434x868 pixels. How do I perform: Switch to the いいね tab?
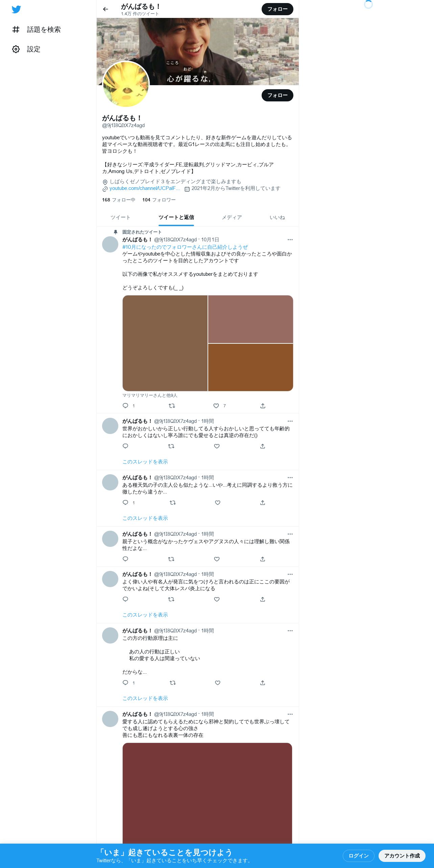tap(277, 217)
